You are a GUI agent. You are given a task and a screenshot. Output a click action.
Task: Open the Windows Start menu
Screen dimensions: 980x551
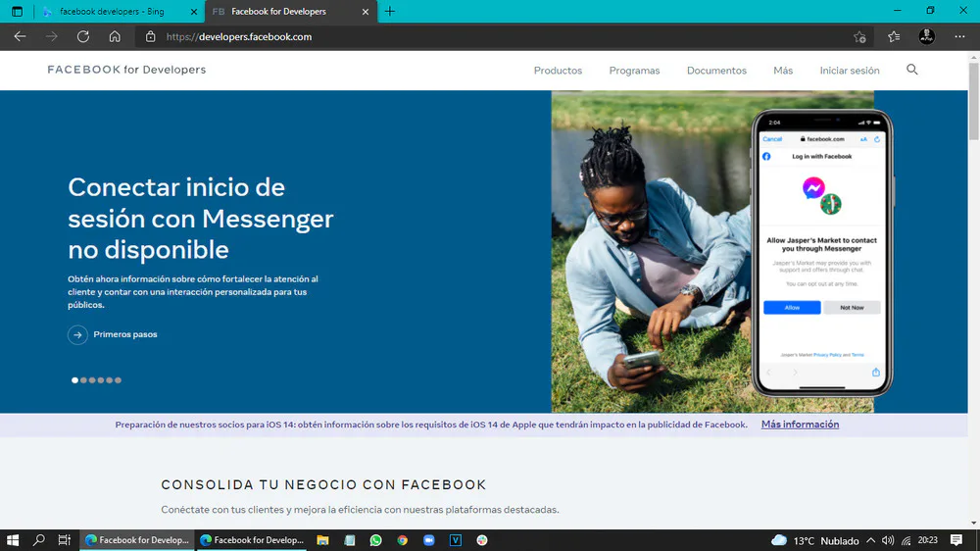[x=13, y=540]
